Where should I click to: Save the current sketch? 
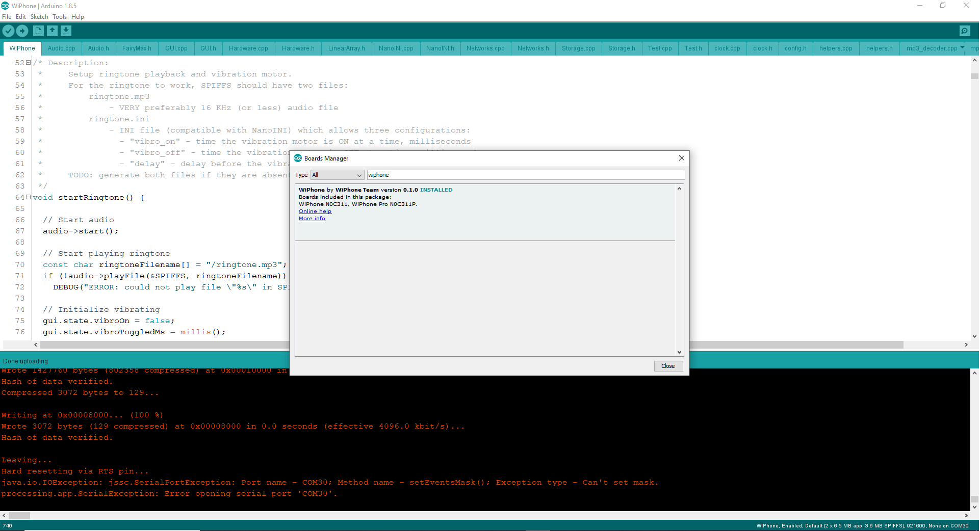[66, 31]
